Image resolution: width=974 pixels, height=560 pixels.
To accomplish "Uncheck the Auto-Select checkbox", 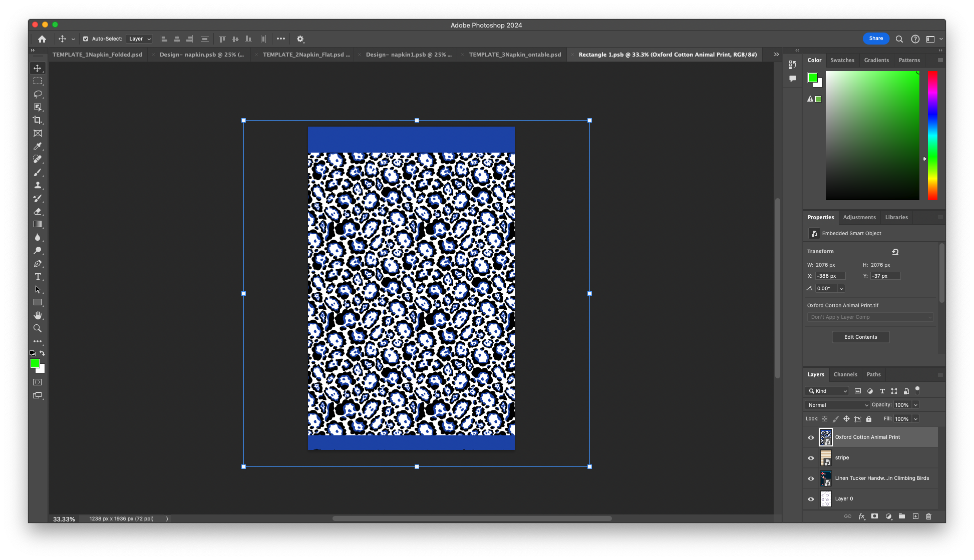I will click(86, 39).
